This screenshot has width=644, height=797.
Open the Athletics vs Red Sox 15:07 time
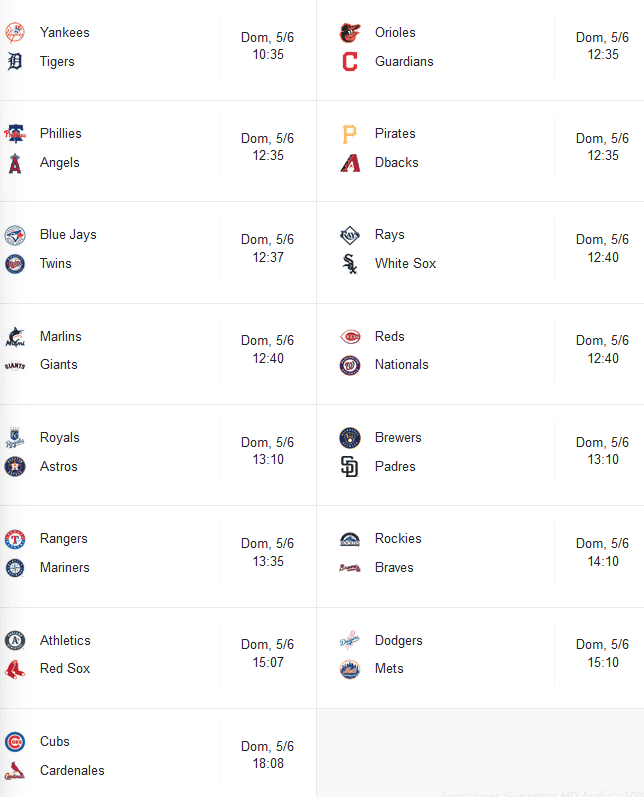pos(267,654)
